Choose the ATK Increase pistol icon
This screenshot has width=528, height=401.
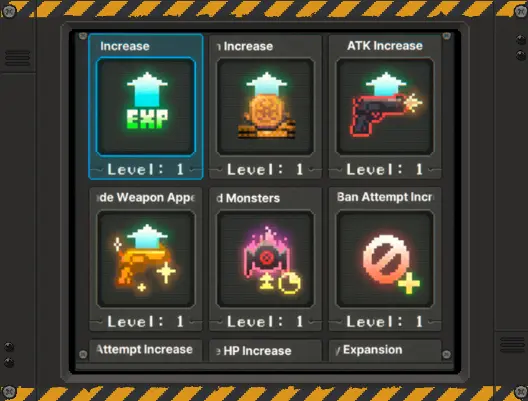click(385, 106)
